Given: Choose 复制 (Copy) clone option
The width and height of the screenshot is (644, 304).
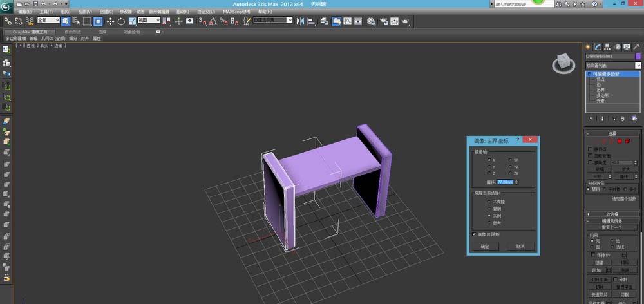Looking at the screenshot, I should click(x=489, y=208).
